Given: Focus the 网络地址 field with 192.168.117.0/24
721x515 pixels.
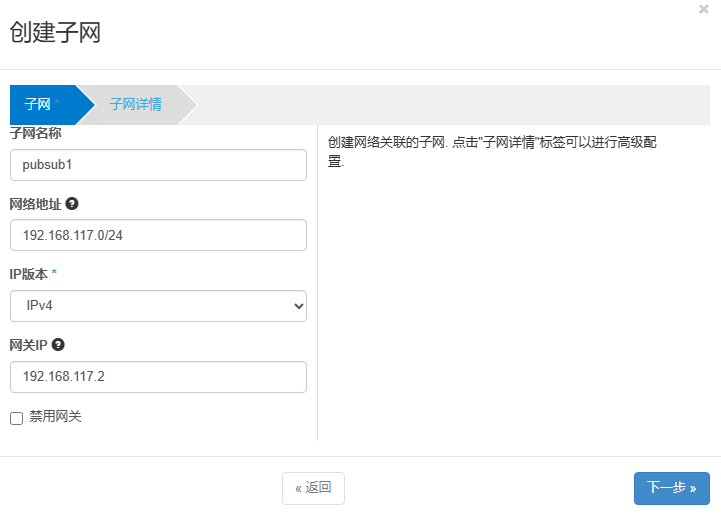Looking at the screenshot, I should pyautogui.click(x=158, y=235).
